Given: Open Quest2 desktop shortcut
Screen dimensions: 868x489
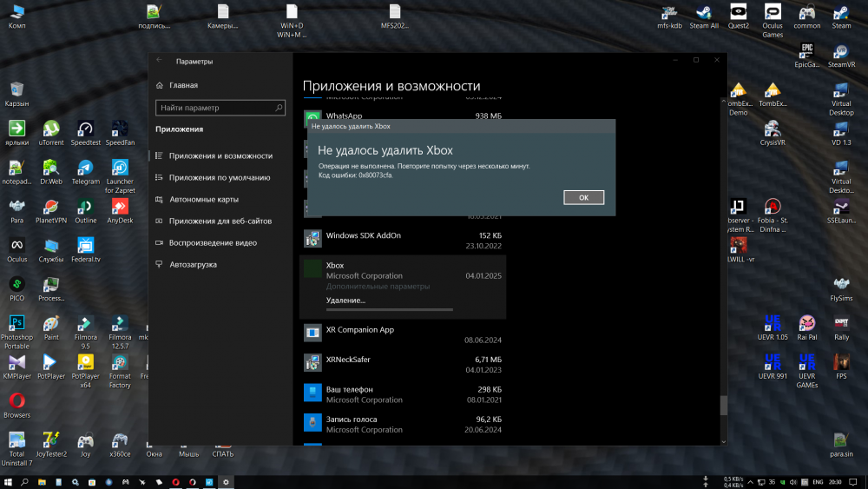Looking at the screenshot, I should click(739, 17).
